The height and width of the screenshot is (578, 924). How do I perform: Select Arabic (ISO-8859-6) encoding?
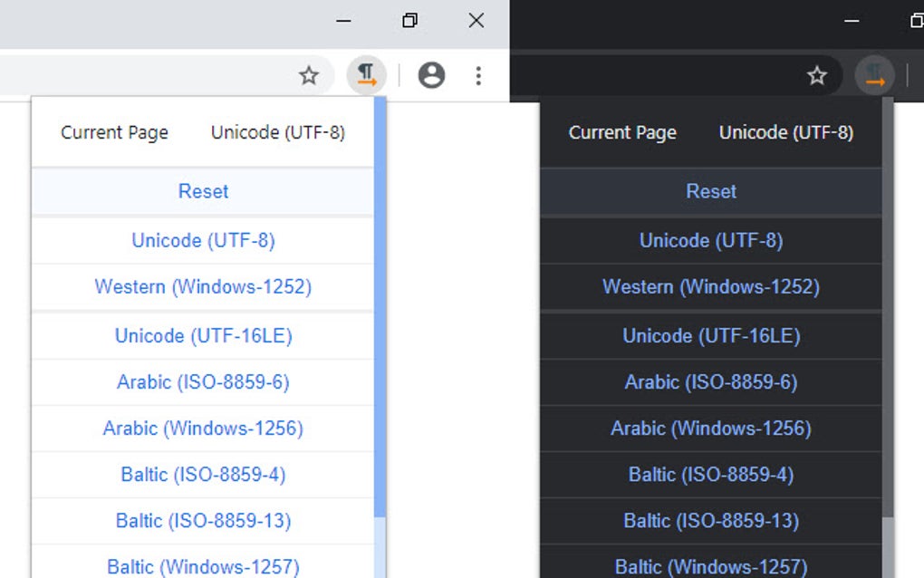click(203, 381)
